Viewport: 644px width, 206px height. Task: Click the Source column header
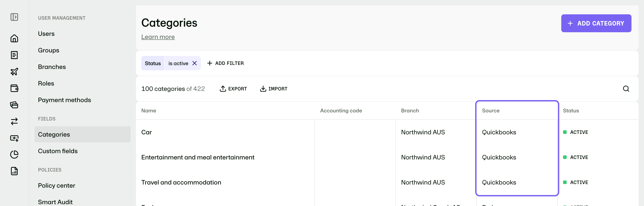491,111
